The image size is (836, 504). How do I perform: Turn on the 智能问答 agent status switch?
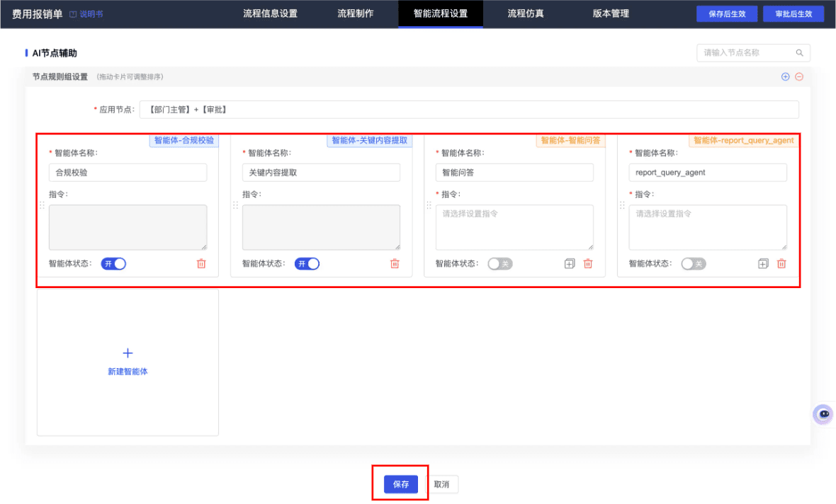point(500,264)
